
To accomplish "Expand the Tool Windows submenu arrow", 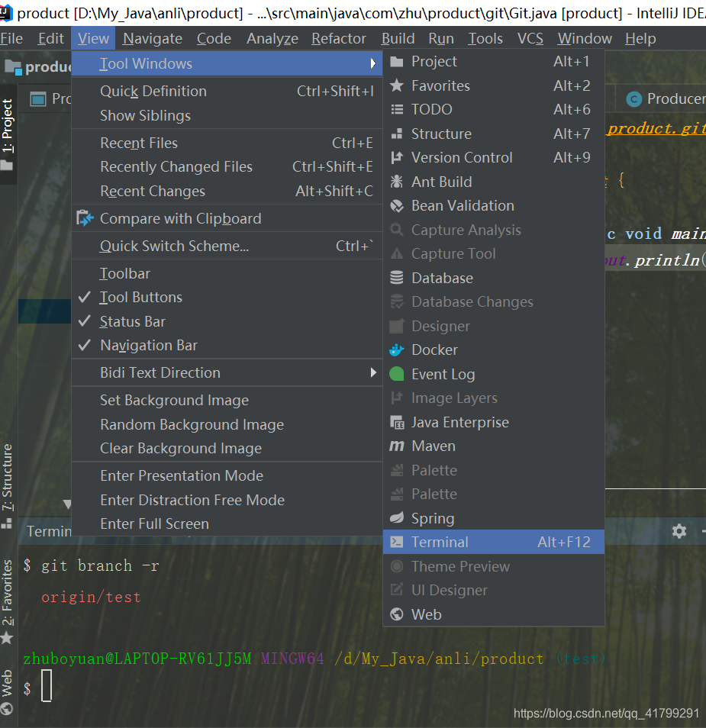I will (x=373, y=63).
